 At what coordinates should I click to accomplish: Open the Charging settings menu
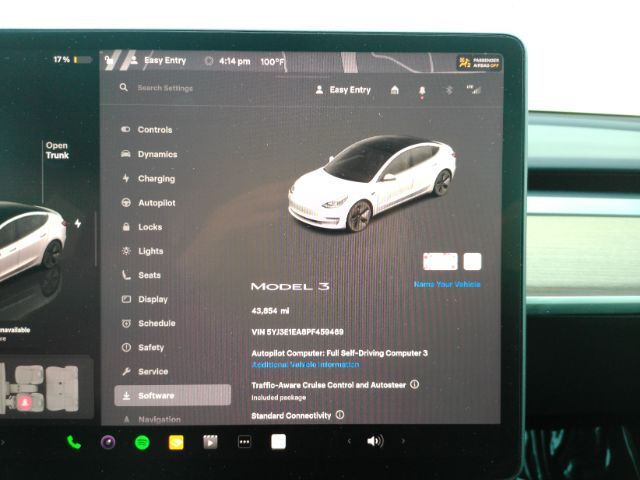coord(149,179)
